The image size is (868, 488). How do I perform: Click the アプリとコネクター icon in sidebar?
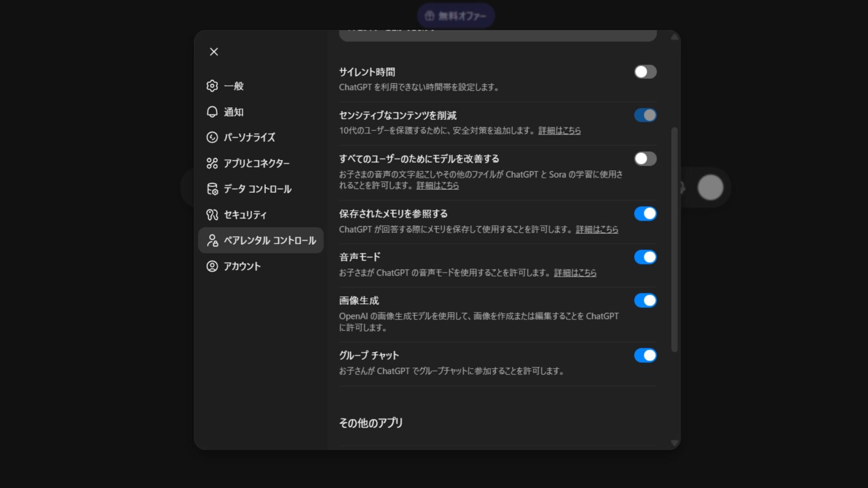(x=212, y=163)
